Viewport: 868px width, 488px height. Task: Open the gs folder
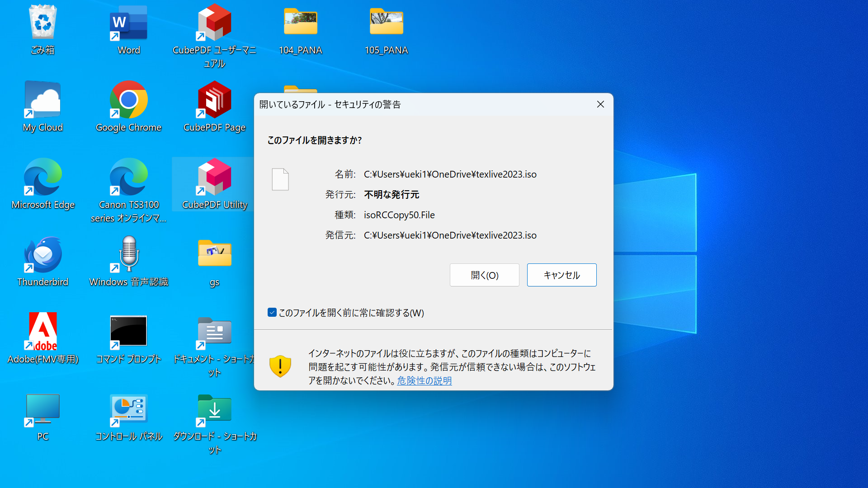click(214, 254)
